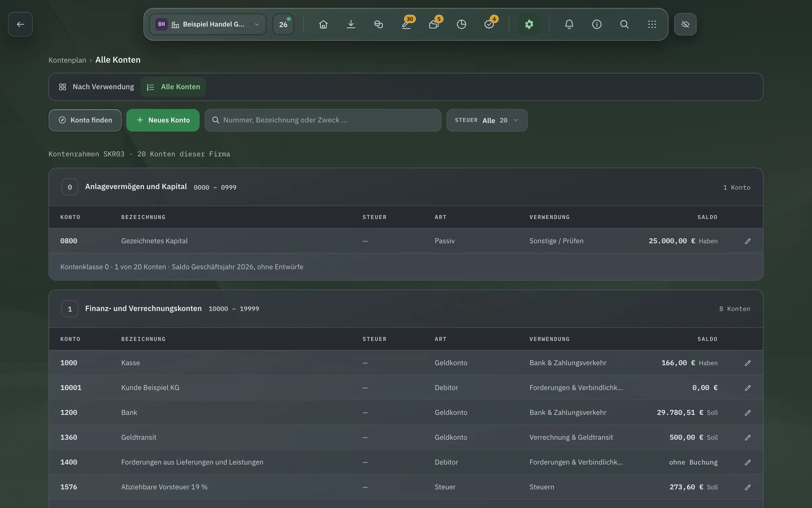812x508 pixels.
Task: Go back with the left arrow button
Action: pyautogui.click(x=20, y=24)
